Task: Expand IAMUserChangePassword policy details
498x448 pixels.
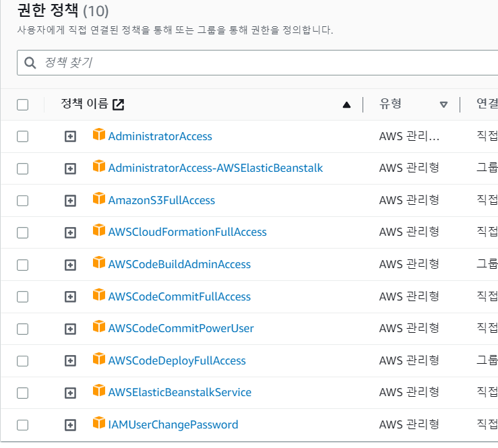Action: tap(70, 425)
